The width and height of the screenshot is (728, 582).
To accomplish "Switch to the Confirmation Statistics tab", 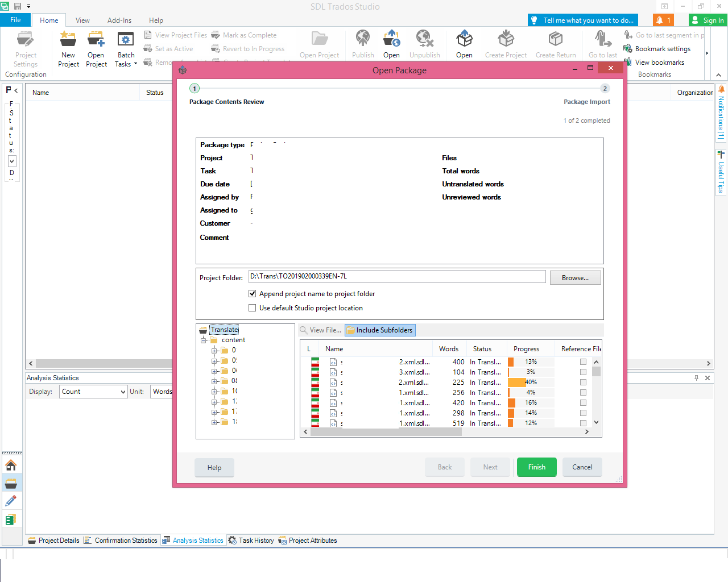I will point(121,541).
